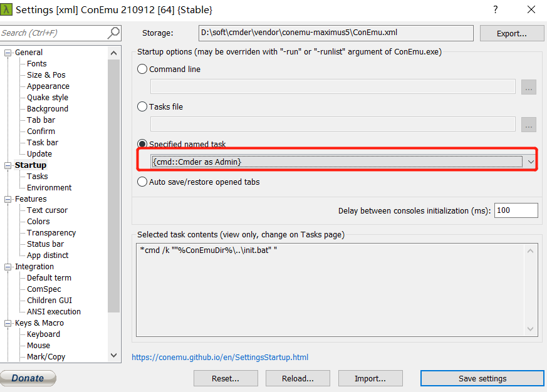Collapse the General tree node
The width and height of the screenshot is (547, 392).
(x=8, y=53)
